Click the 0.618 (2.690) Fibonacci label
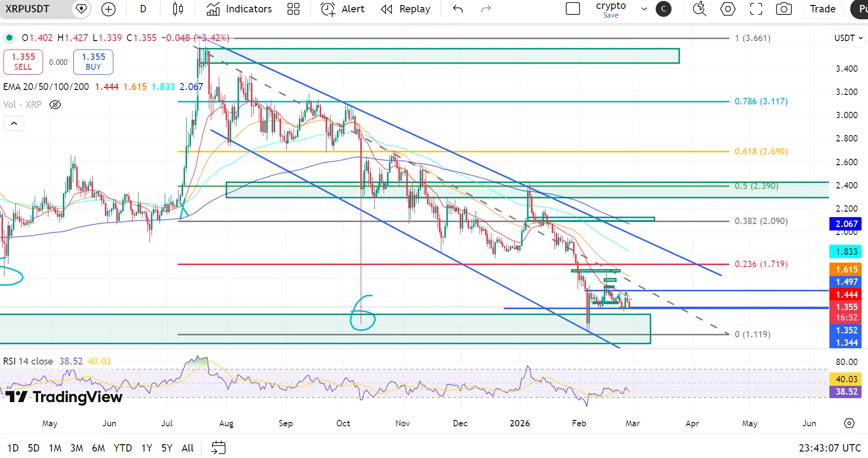 (x=761, y=151)
